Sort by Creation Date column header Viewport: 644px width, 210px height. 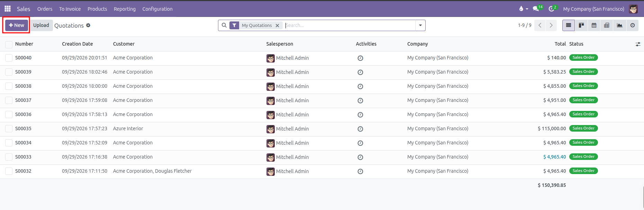(x=78, y=44)
